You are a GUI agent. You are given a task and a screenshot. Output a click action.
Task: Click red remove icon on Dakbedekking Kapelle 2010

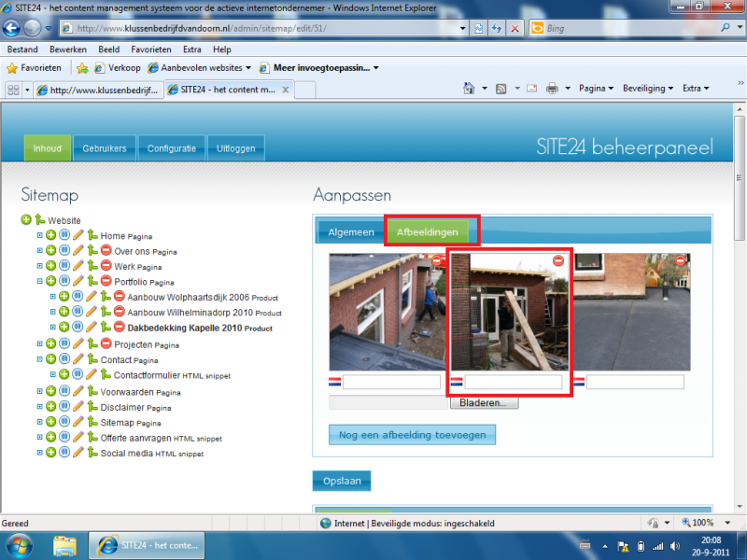pos(120,327)
